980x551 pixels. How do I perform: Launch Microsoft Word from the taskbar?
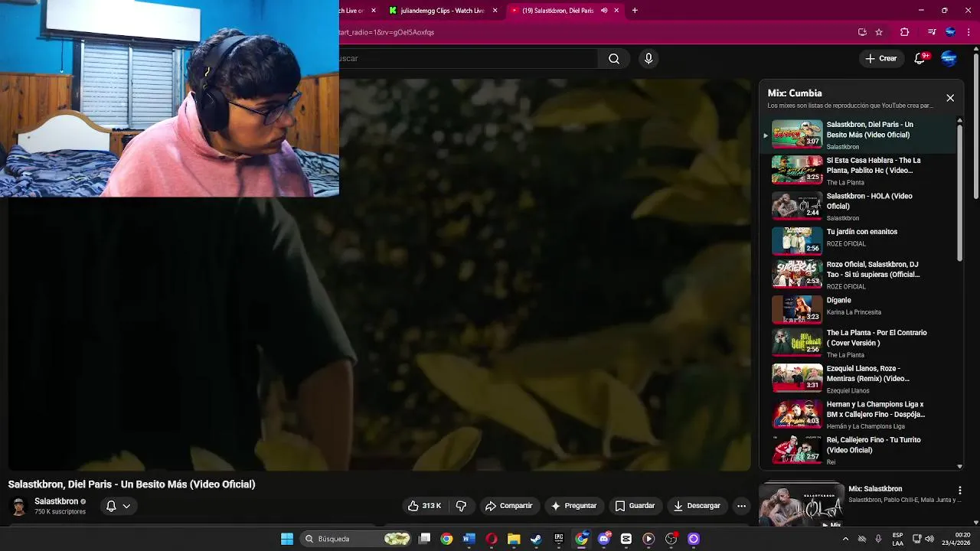pyautogui.click(x=469, y=539)
